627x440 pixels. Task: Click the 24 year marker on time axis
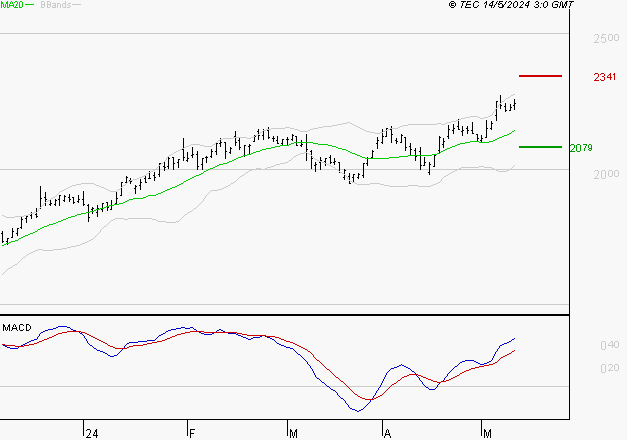[x=92, y=434]
